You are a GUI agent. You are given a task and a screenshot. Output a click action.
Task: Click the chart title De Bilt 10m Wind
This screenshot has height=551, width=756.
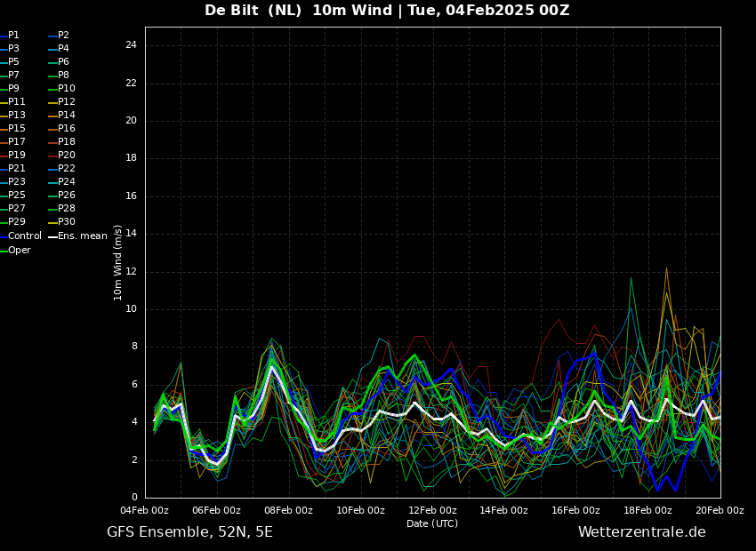click(387, 11)
